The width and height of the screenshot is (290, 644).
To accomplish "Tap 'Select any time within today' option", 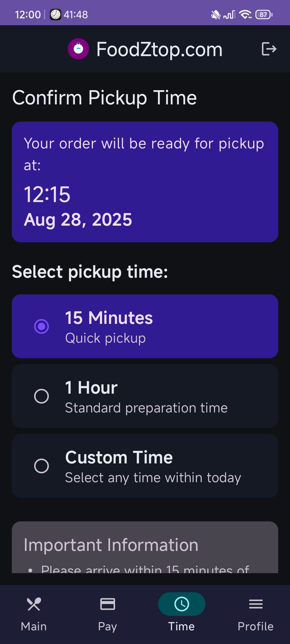I will 153,478.
